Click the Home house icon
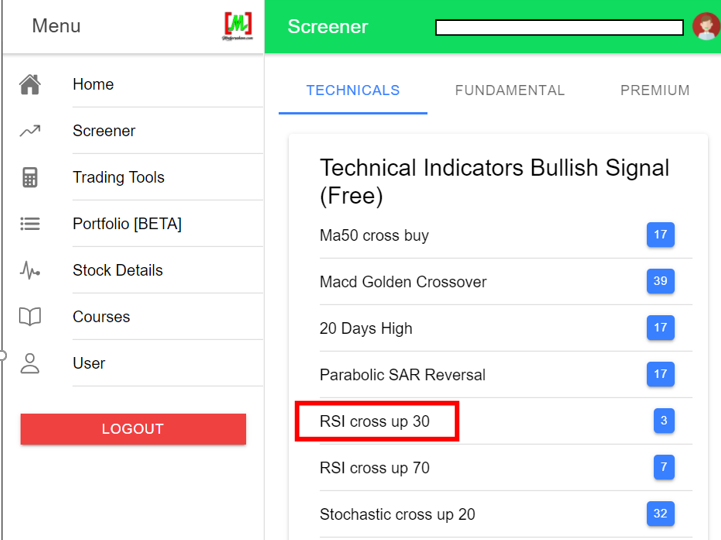The height and width of the screenshot is (540, 721). click(30, 85)
